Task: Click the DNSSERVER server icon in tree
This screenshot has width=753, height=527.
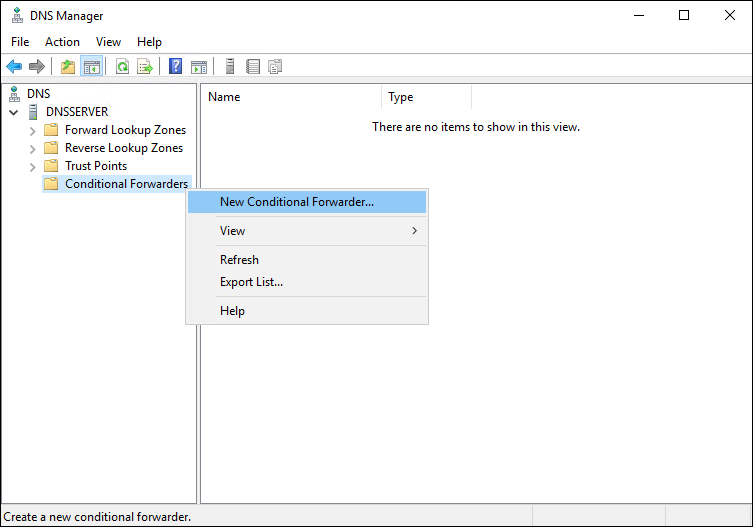Action: pyautogui.click(x=33, y=112)
